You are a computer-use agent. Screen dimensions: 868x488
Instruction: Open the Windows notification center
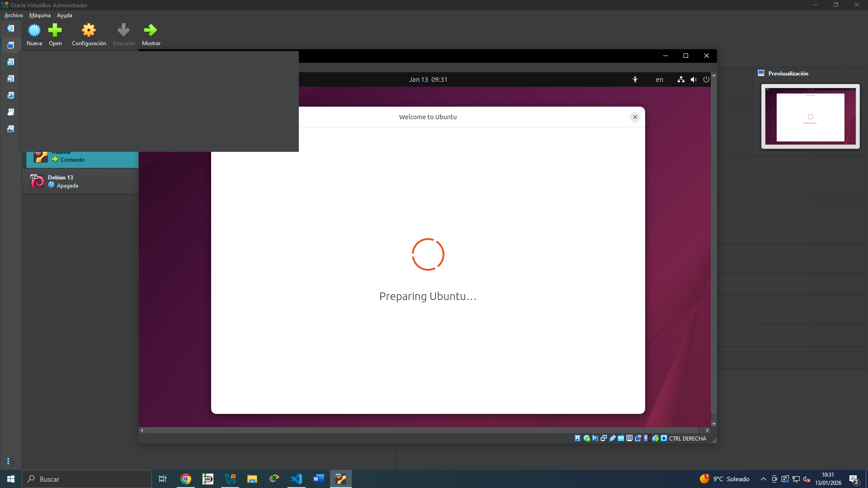(x=854, y=479)
